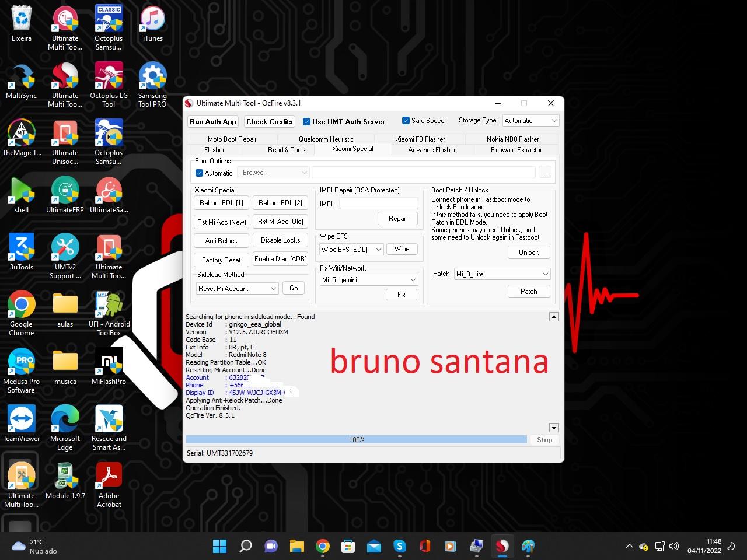
Task: Open Module 1.9.7 desktop icon
Action: click(x=65, y=481)
